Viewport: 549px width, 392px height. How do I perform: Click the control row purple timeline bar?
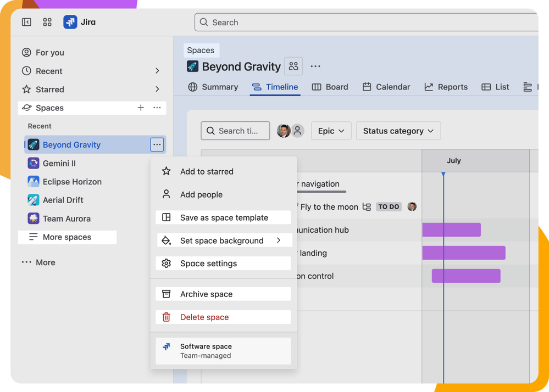tap(466, 276)
